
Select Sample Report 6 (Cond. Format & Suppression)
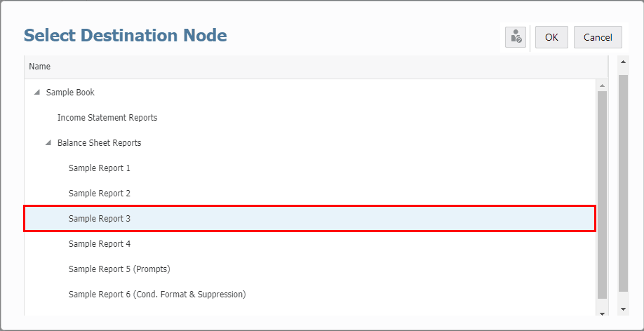tap(157, 295)
